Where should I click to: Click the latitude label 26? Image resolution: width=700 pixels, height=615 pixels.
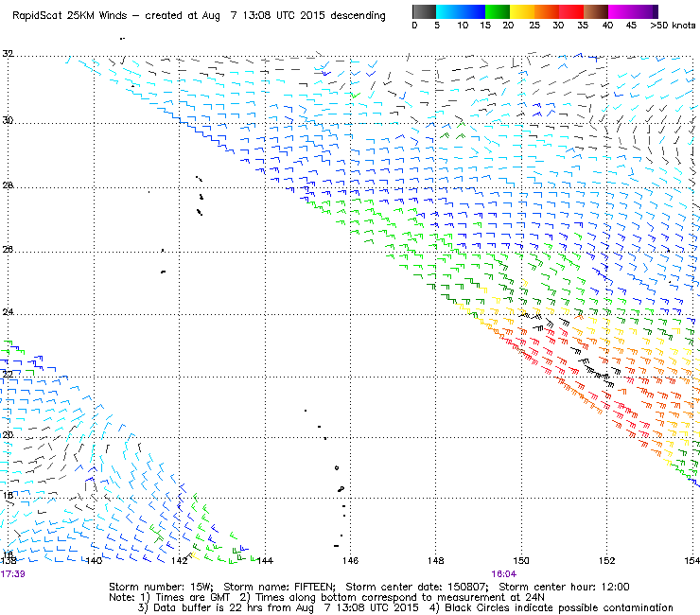click(x=8, y=249)
